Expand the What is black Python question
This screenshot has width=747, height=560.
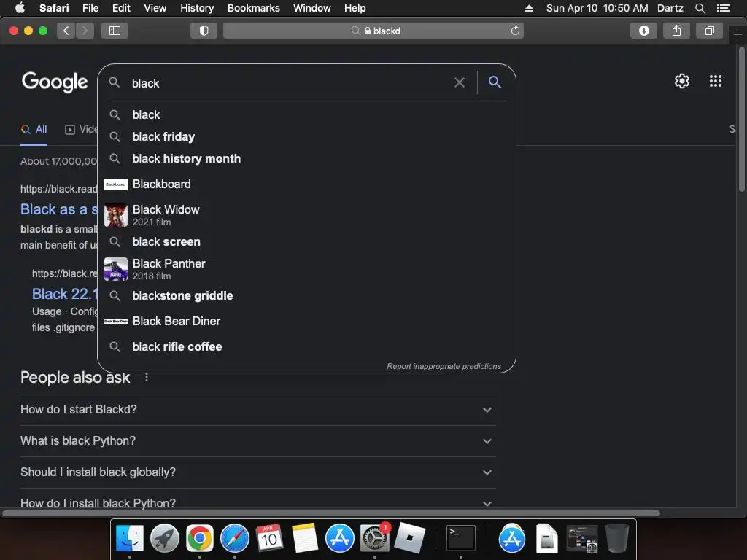258,441
